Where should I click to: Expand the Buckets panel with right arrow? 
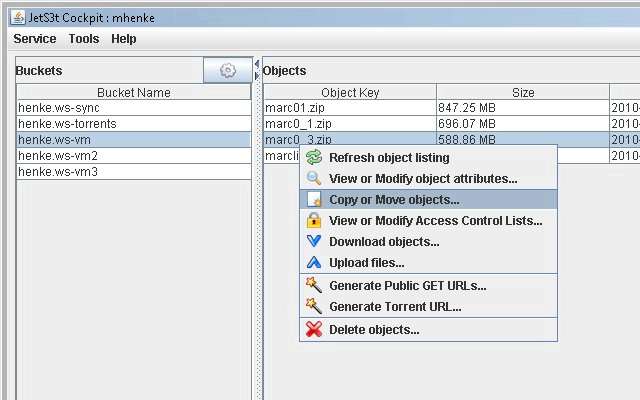coord(257,76)
